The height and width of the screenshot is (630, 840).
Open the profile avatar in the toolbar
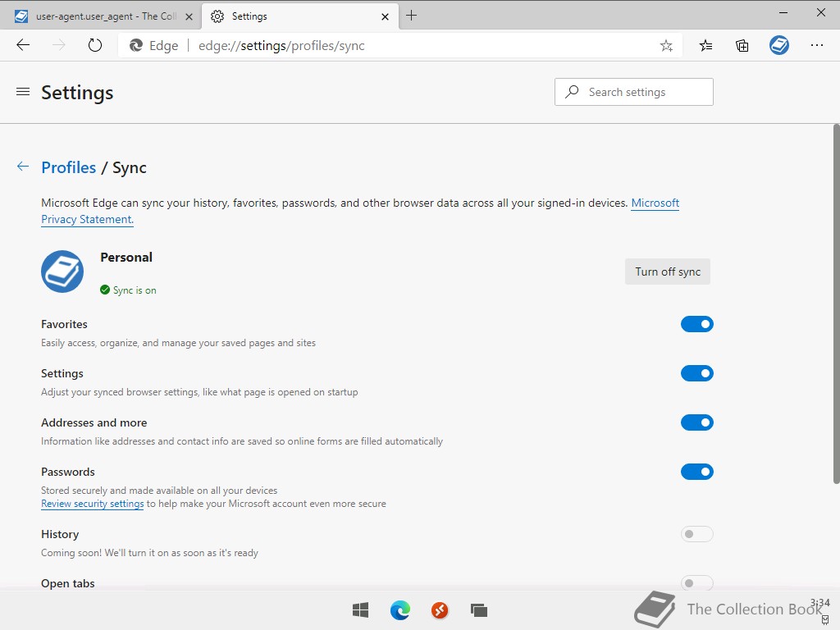779,45
